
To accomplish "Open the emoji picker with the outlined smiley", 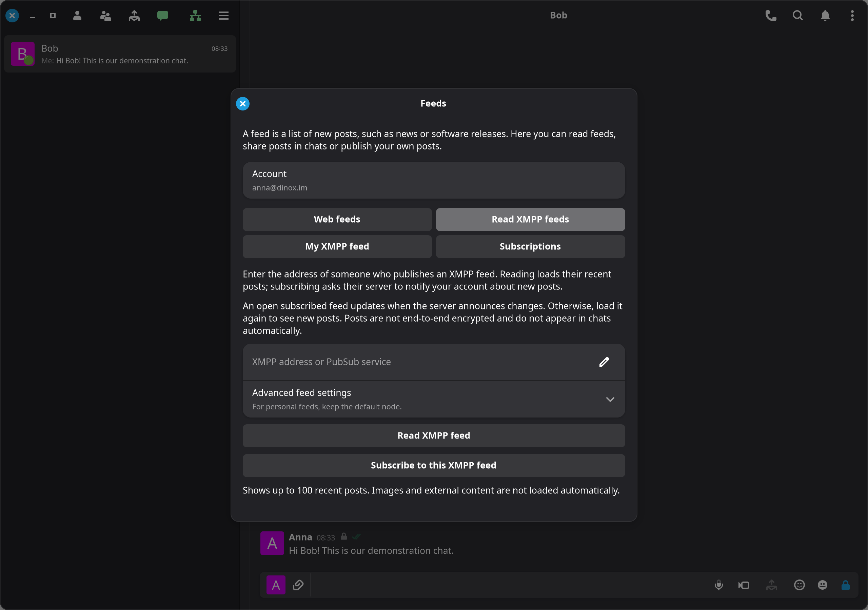I will pyautogui.click(x=799, y=585).
